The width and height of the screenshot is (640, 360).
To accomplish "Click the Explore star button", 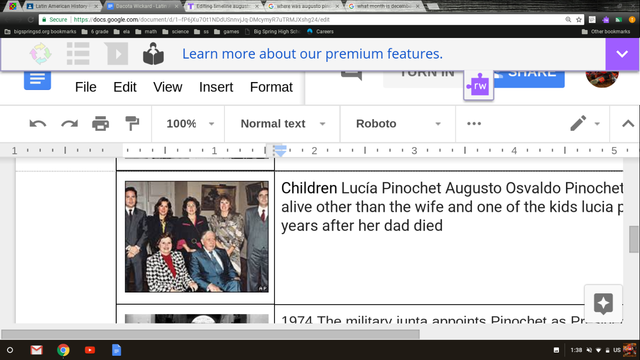I will [x=603, y=304].
